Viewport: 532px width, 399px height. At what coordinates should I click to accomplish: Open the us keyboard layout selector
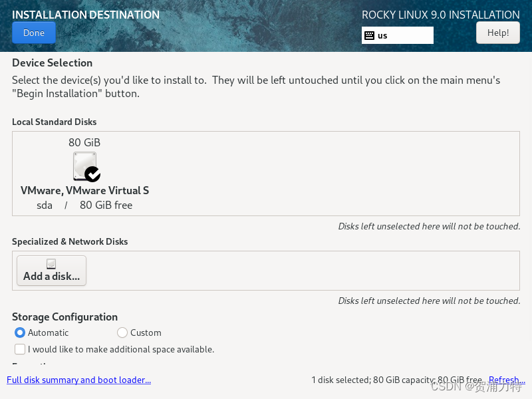click(397, 35)
